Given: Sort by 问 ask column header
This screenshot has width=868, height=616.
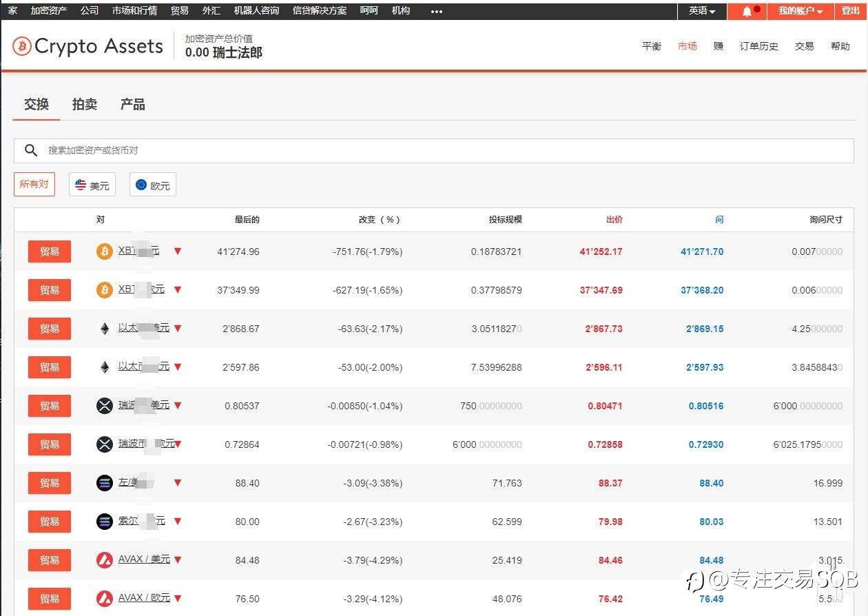Looking at the screenshot, I should (719, 220).
